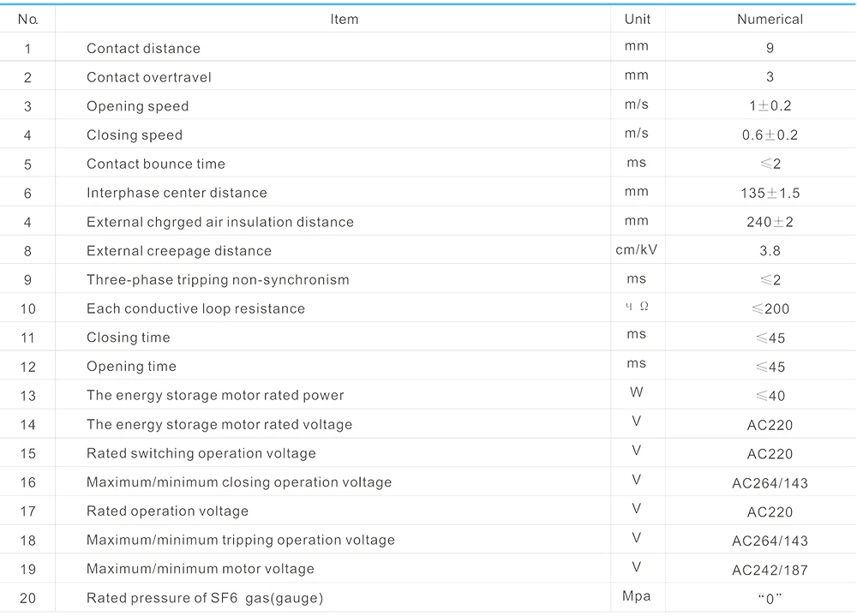Click the "Contact overtravel" item text
The height and width of the screenshot is (616, 857).
pos(148,77)
